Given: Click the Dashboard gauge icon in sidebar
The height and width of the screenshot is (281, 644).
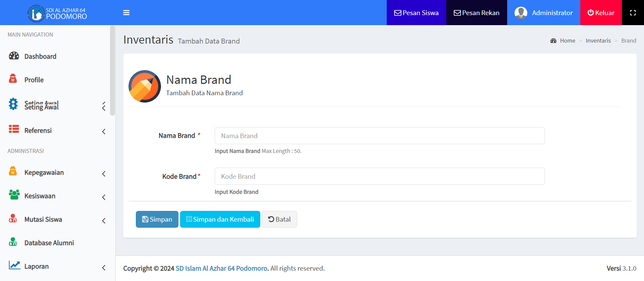Looking at the screenshot, I should 14,56.
